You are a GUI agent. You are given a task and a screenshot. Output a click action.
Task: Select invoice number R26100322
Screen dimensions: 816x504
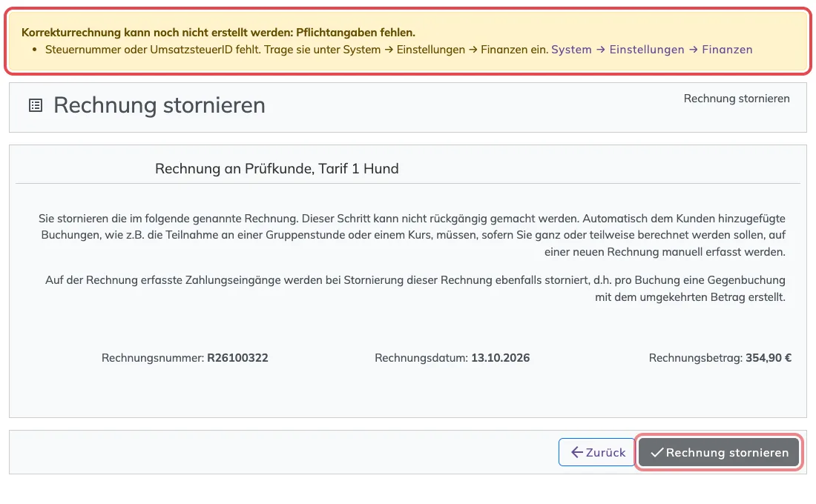tap(237, 358)
